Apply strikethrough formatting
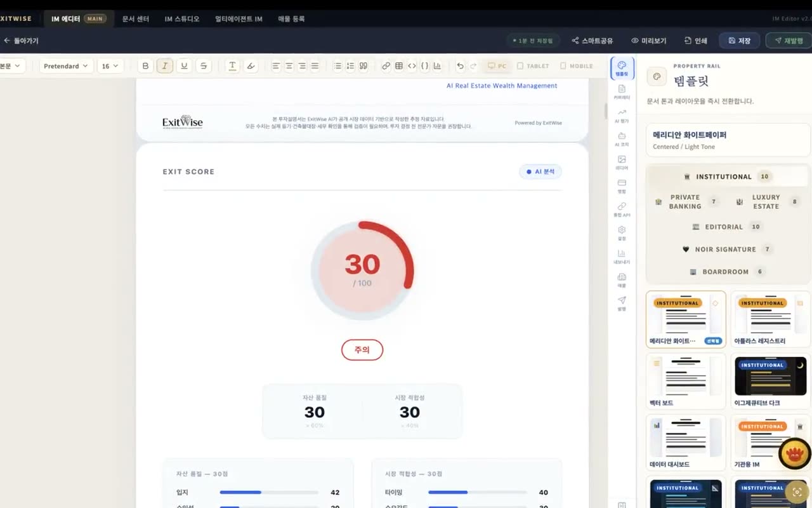 click(x=203, y=66)
